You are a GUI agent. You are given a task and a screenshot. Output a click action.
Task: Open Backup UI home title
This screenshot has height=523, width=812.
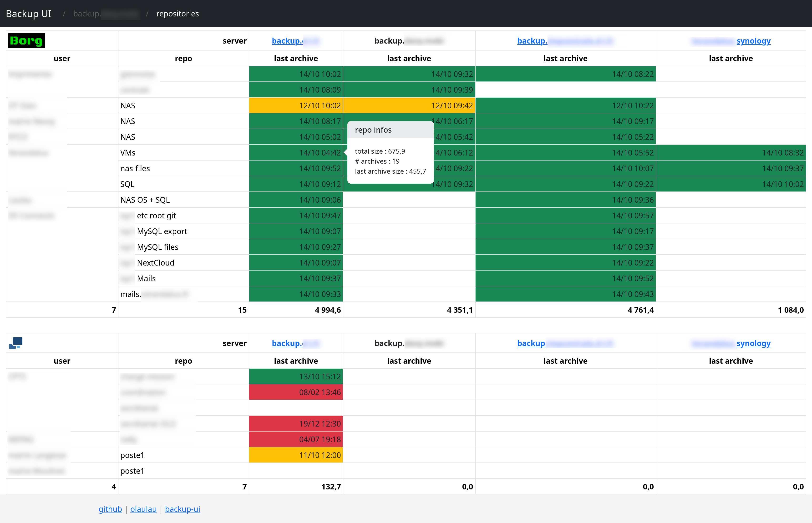pos(29,14)
